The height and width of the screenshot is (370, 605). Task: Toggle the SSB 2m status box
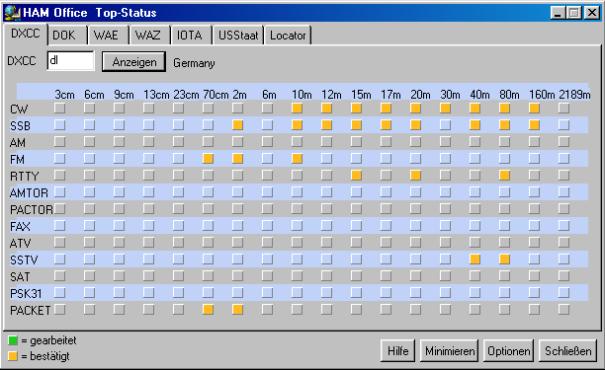tap(238, 125)
